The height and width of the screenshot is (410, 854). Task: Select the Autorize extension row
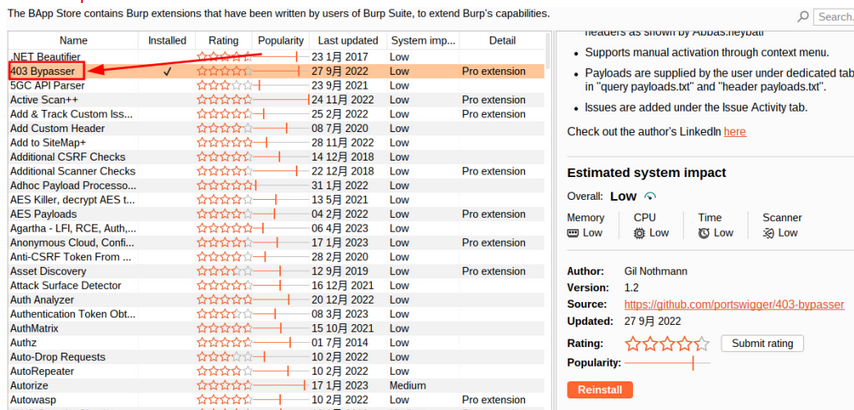tap(276, 385)
